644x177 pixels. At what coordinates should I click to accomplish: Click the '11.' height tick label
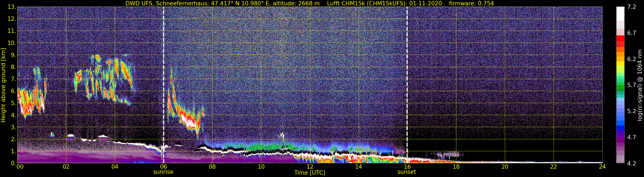(12, 31)
